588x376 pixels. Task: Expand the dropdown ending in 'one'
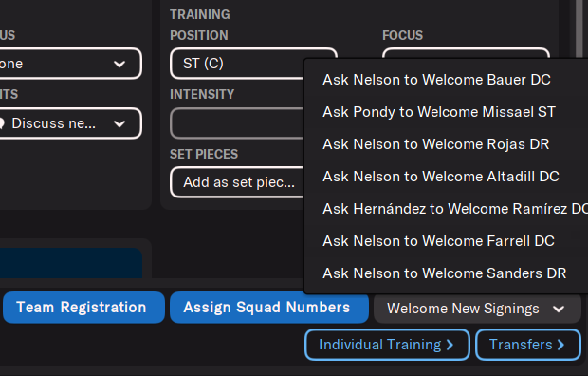[x=70, y=64]
